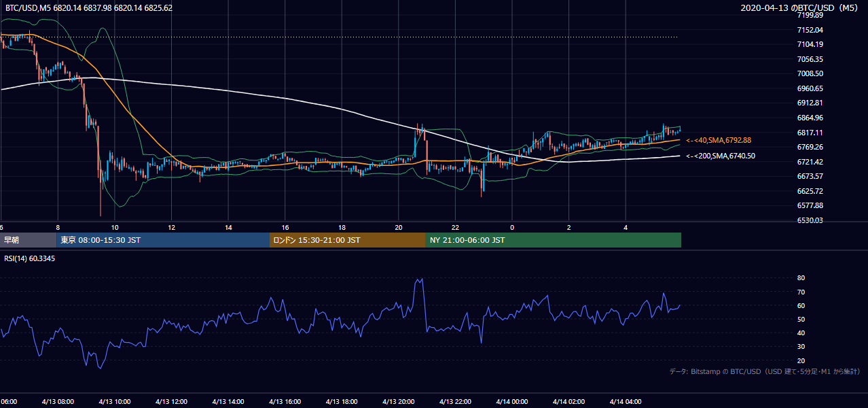868x408 pixels.
Task: Click price axis value 7056.35
Action: tap(810, 59)
